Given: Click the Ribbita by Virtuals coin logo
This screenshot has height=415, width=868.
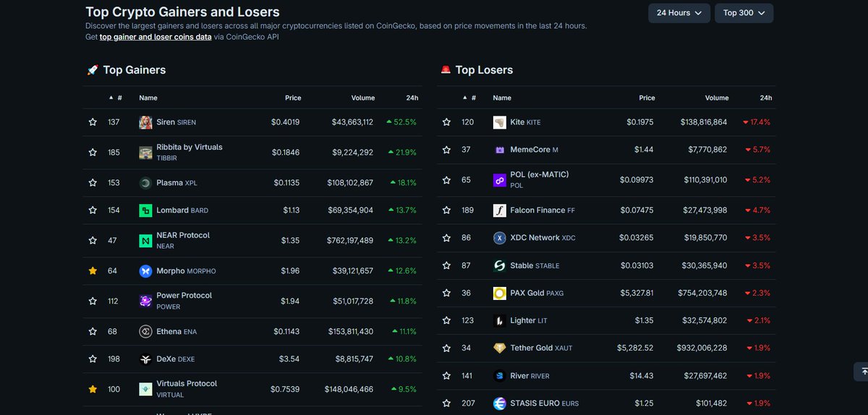Looking at the screenshot, I should [145, 153].
